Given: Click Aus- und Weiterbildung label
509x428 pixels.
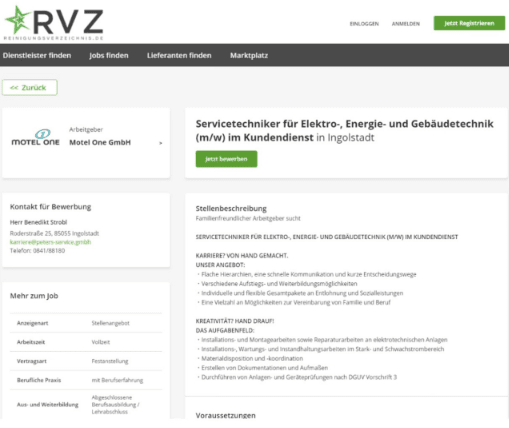Looking at the screenshot, I should tap(47, 405).
